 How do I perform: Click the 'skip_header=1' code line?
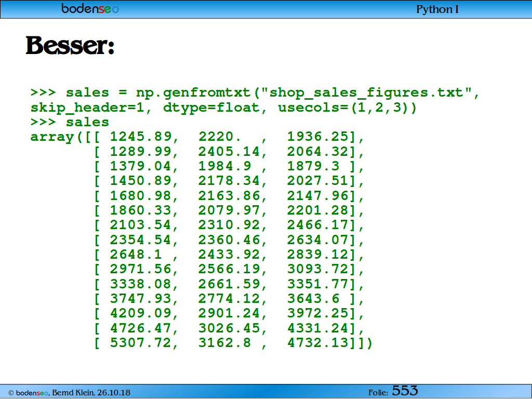point(223,108)
